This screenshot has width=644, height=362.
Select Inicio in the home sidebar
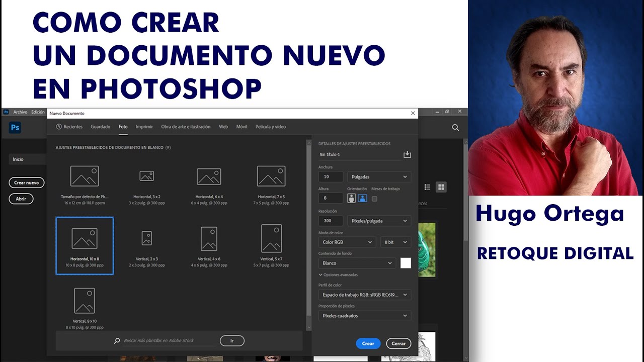pyautogui.click(x=28, y=159)
